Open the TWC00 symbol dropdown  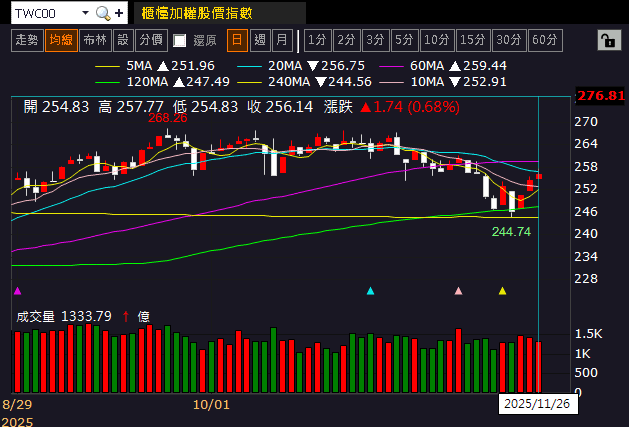coord(83,14)
